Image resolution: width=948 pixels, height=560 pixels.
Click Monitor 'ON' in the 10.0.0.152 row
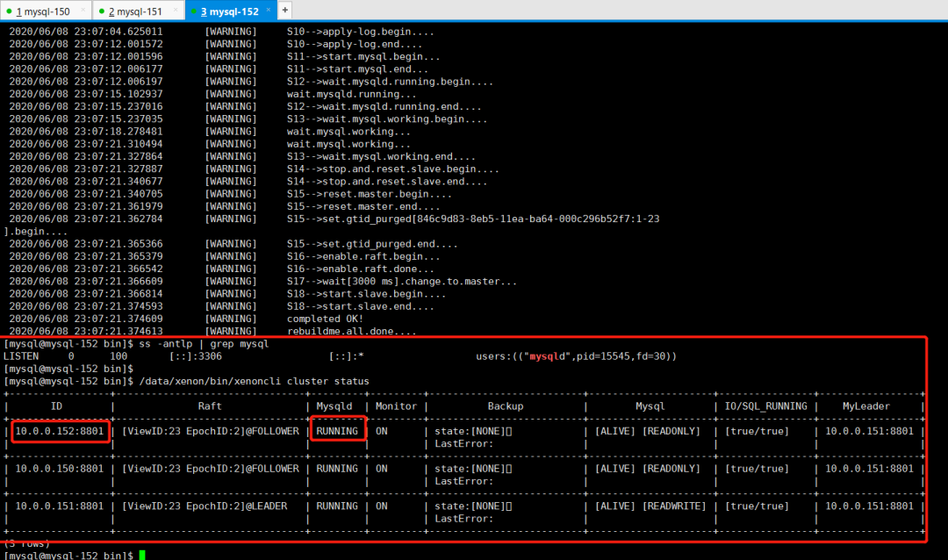pyautogui.click(x=382, y=431)
